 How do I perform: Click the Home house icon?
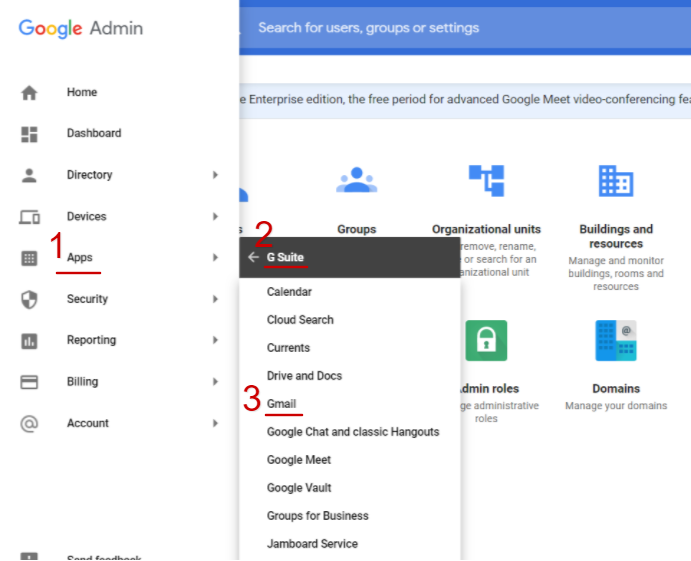point(29,93)
